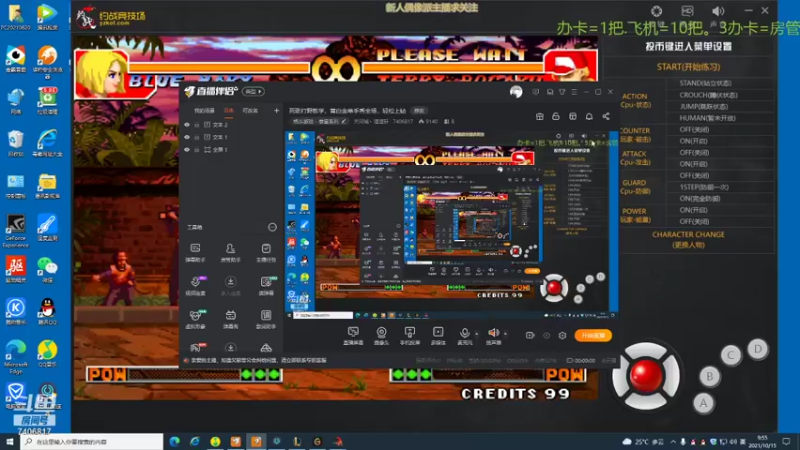Select JUMP for the ACTION Cpu state
Image resolution: width=800 pixels, height=450 pixels.
click(704, 107)
